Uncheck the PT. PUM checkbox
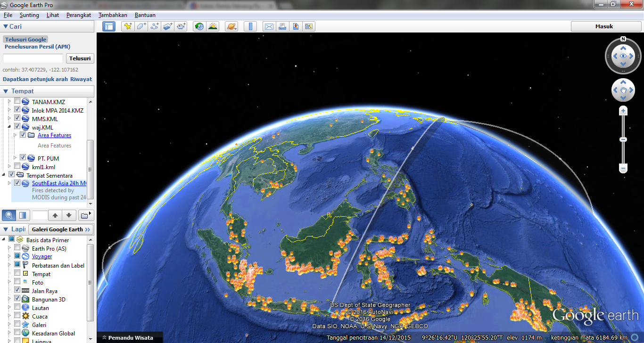The width and height of the screenshot is (644, 343). (23, 157)
